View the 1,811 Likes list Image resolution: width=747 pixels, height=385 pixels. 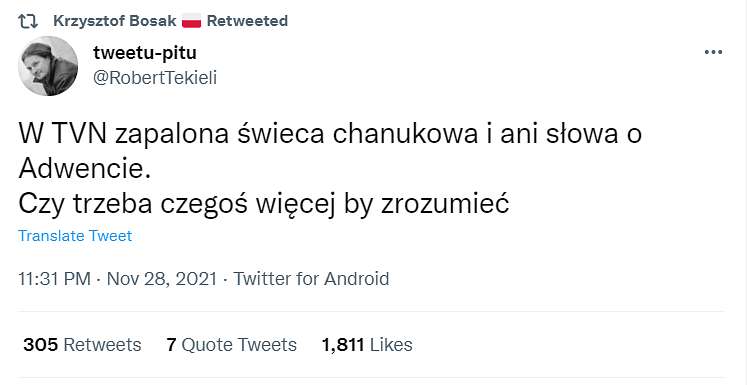click(367, 344)
